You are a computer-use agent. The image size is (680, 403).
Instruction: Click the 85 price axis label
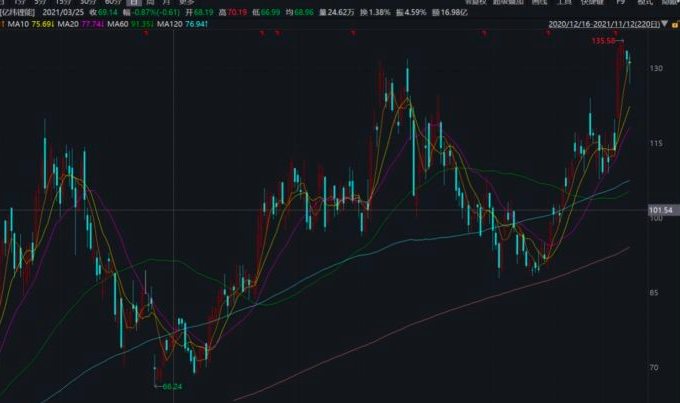point(656,293)
